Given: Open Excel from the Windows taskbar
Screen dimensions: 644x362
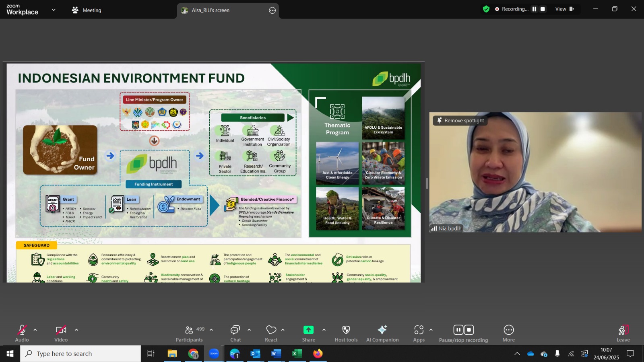Looking at the screenshot, I should tap(297, 354).
